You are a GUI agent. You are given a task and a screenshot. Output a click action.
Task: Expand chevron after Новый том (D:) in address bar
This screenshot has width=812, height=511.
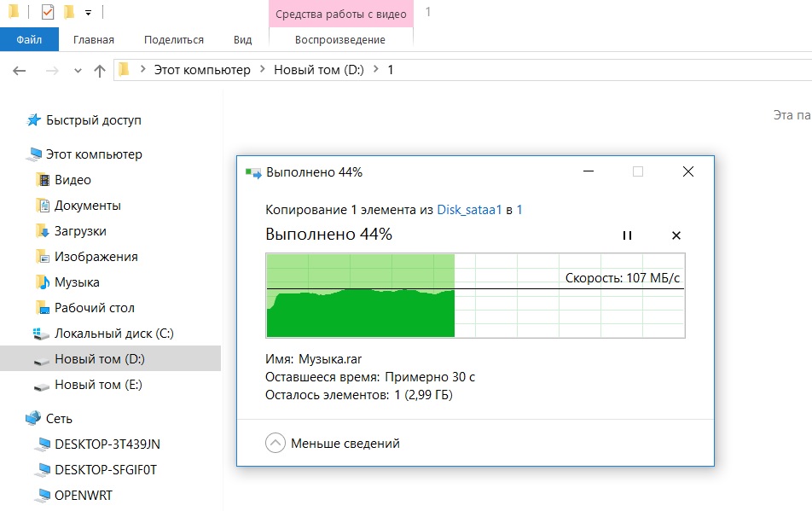[x=376, y=69]
